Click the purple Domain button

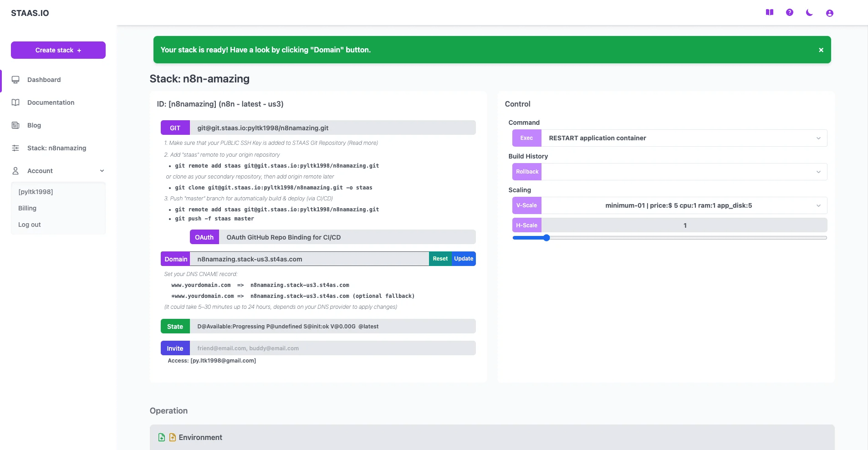coord(175,259)
